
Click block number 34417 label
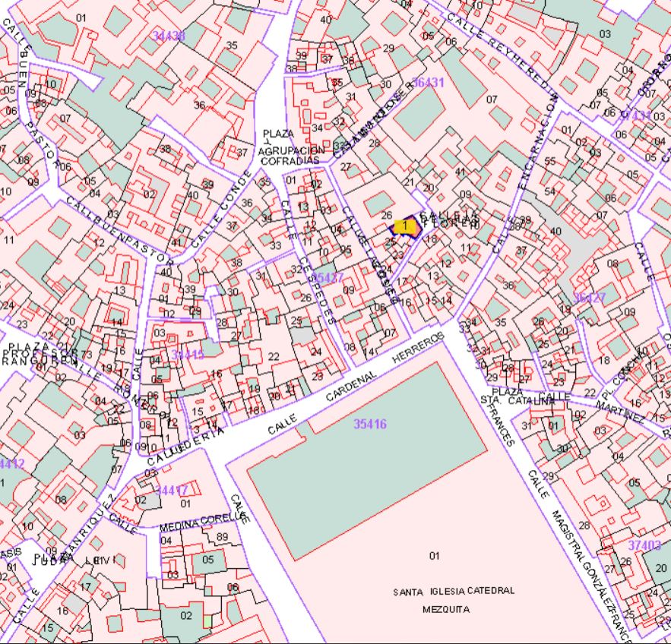(x=172, y=491)
